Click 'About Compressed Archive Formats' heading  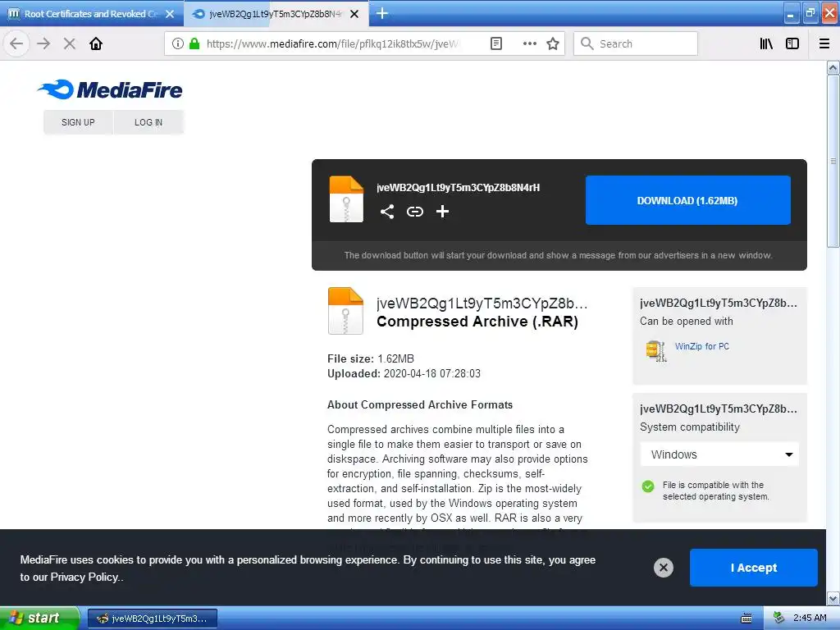coord(420,404)
